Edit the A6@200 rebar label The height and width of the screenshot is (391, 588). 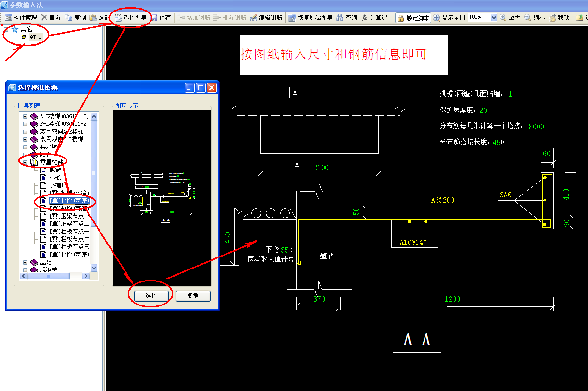coord(442,200)
